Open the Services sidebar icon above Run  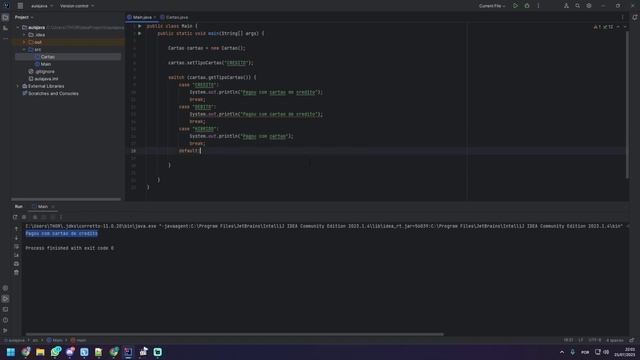point(5,288)
